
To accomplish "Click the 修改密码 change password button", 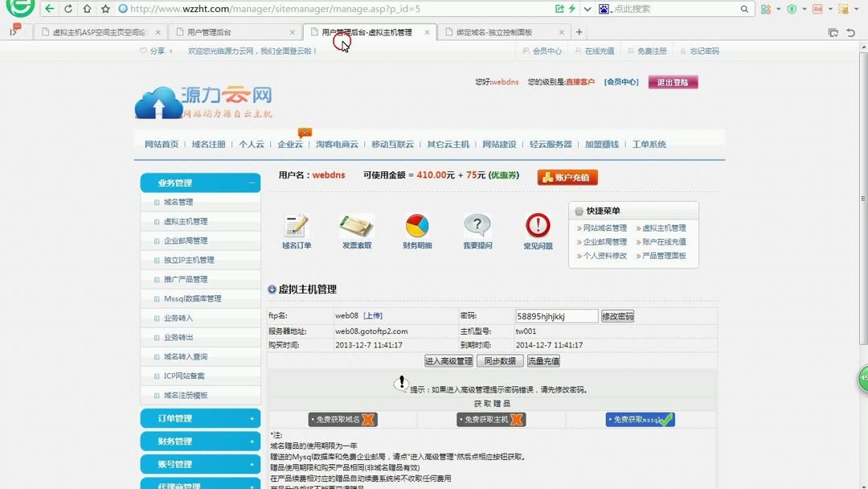I will [617, 315].
